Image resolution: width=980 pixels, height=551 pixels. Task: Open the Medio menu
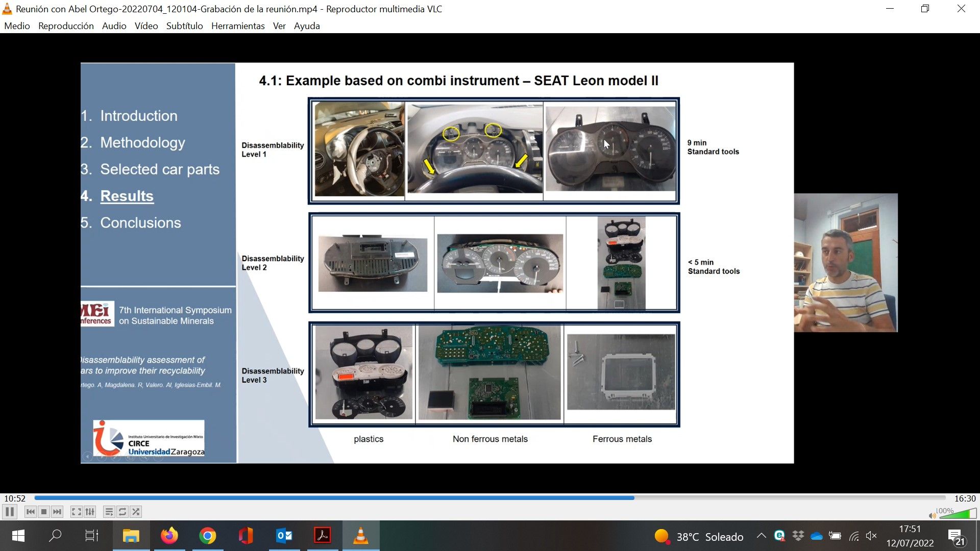17,26
